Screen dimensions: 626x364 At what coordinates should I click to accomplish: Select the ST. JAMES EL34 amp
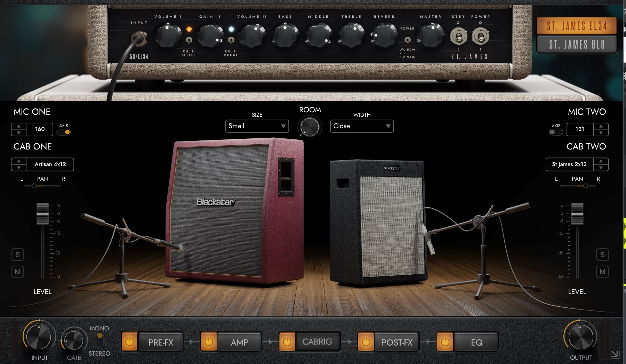click(577, 26)
